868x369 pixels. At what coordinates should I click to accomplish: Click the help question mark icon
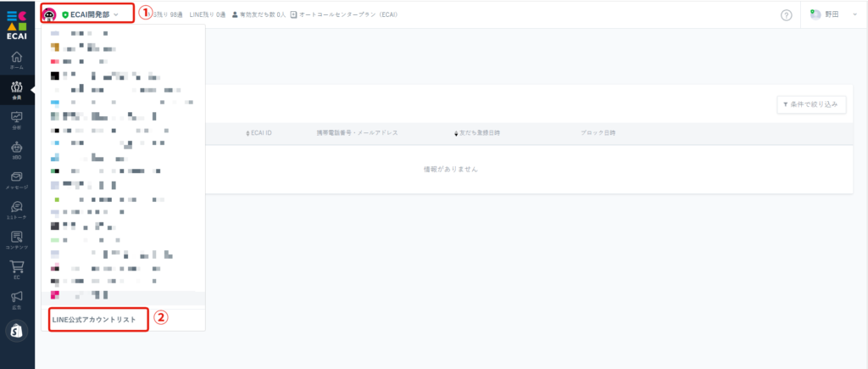(786, 15)
